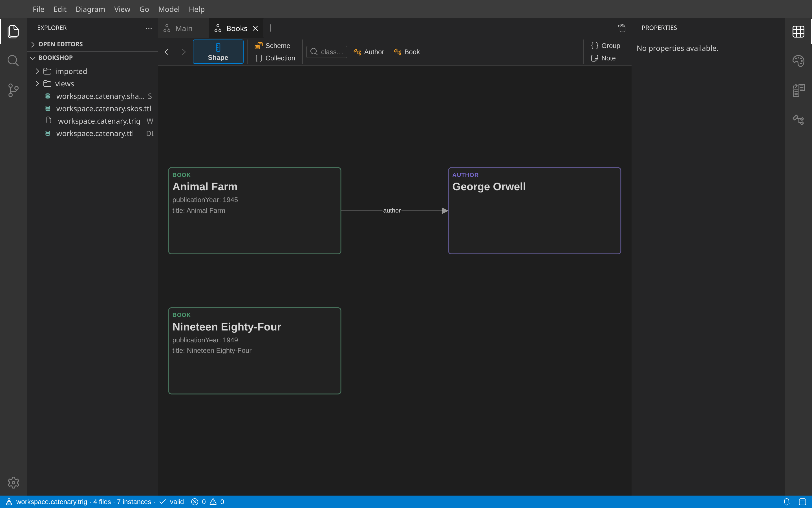Select the George Orwell author node
Image resolution: width=812 pixels, height=508 pixels.
click(x=535, y=211)
